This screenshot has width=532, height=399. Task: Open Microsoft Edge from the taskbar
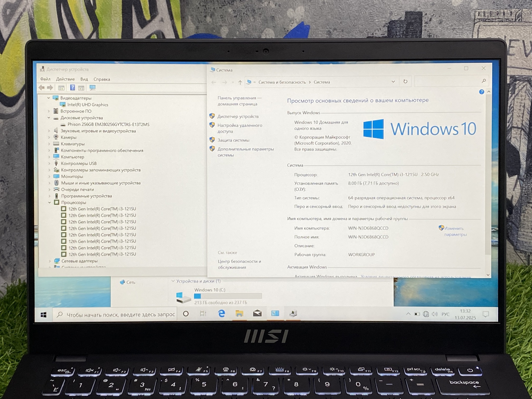(x=221, y=314)
